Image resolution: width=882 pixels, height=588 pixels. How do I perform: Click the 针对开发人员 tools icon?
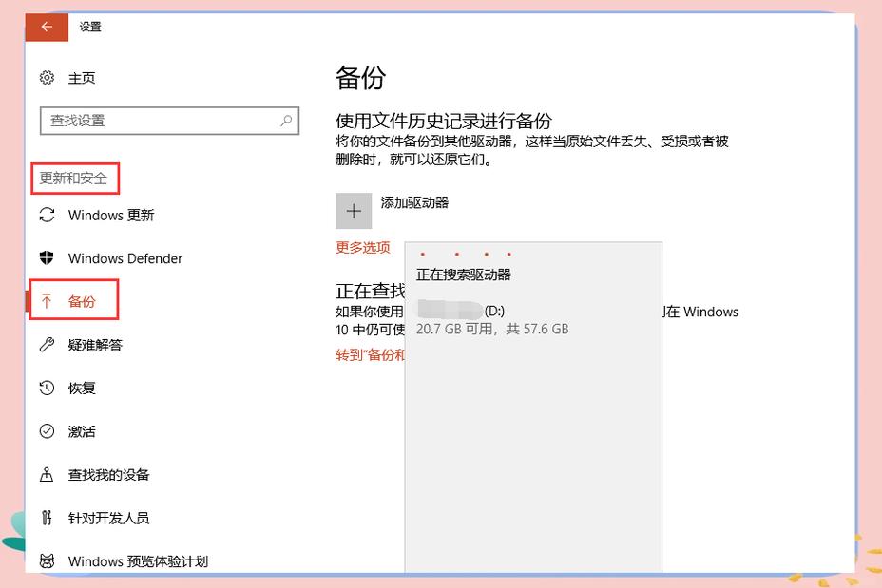[x=47, y=517]
